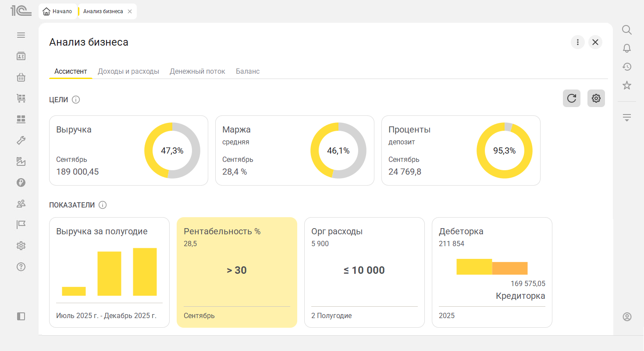Close the Анализ бизнеса tab
The width and height of the screenshot is (644, 351).
130,11
